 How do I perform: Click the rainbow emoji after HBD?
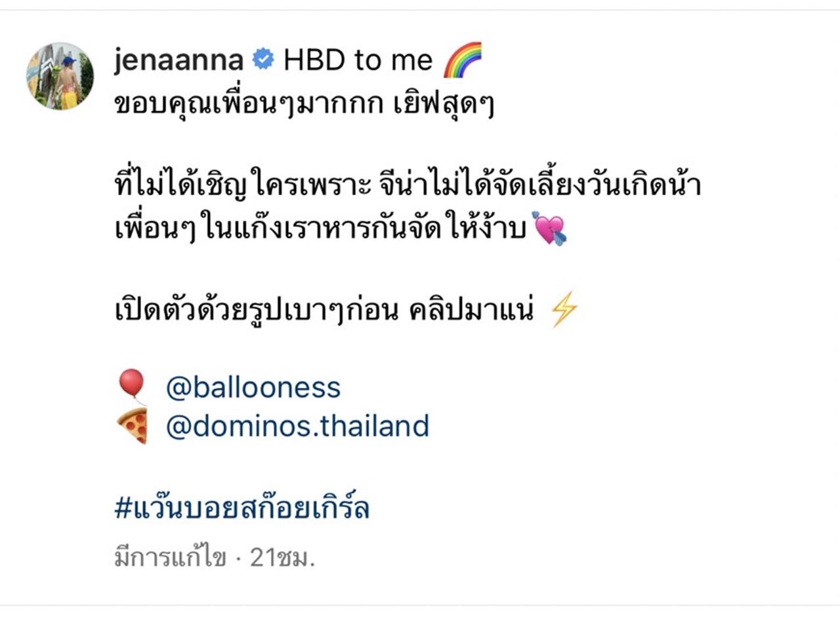pyautogui.click(x=463, y=60)
